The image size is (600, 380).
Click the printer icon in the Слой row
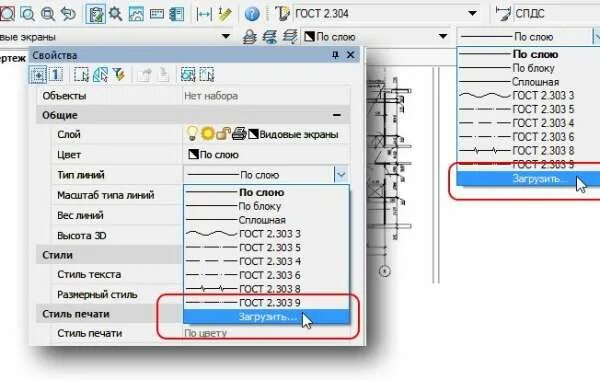pos(239,134)
